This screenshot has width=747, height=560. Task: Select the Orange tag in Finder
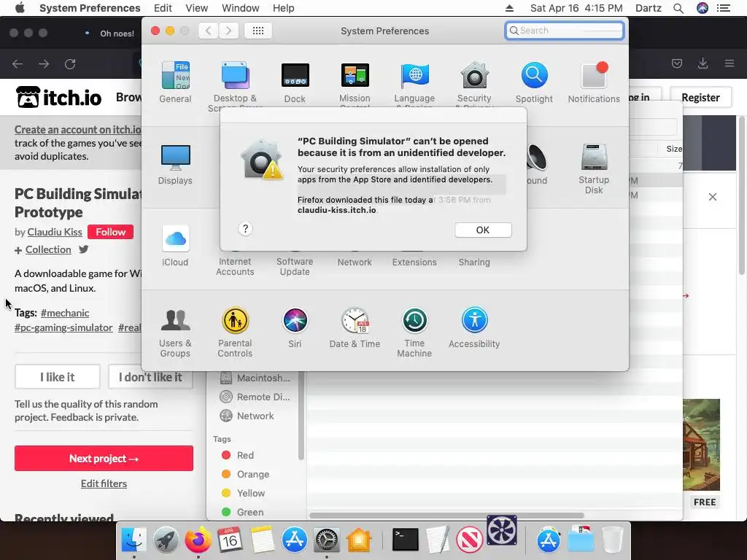coord(245,474)
